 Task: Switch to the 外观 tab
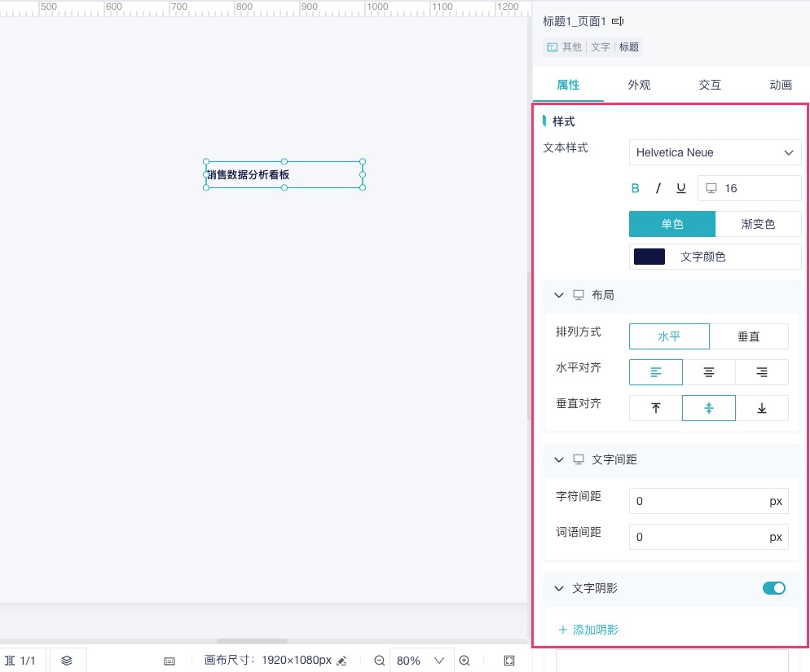[x=639, y=85]
